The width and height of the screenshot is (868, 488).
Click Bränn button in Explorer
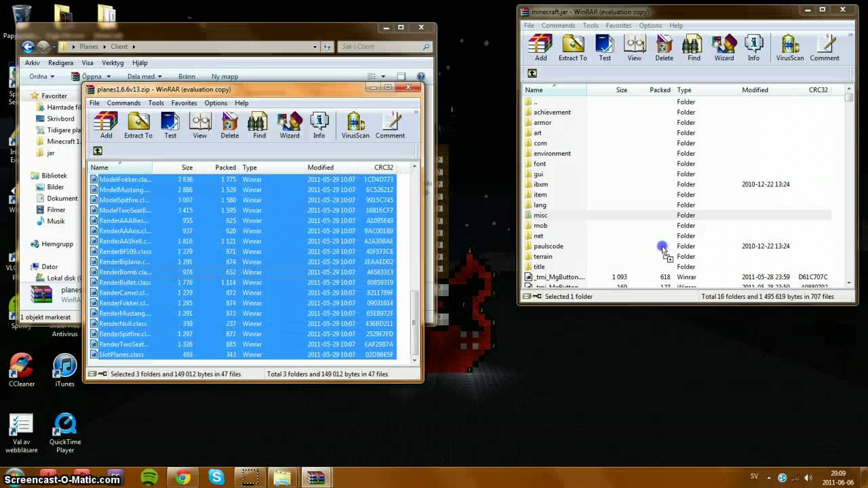[x=186, y=77]
